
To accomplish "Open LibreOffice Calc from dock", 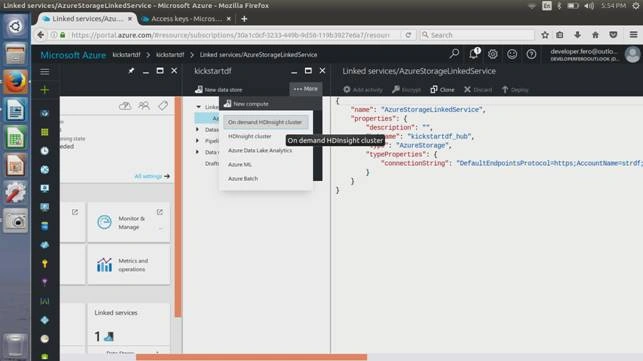I will coord(16,137).
